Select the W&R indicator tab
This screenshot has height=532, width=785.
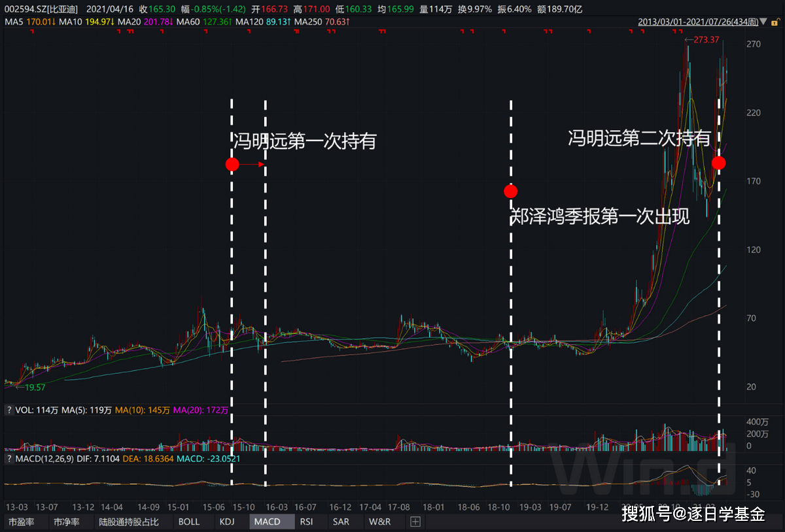(379, 522)
